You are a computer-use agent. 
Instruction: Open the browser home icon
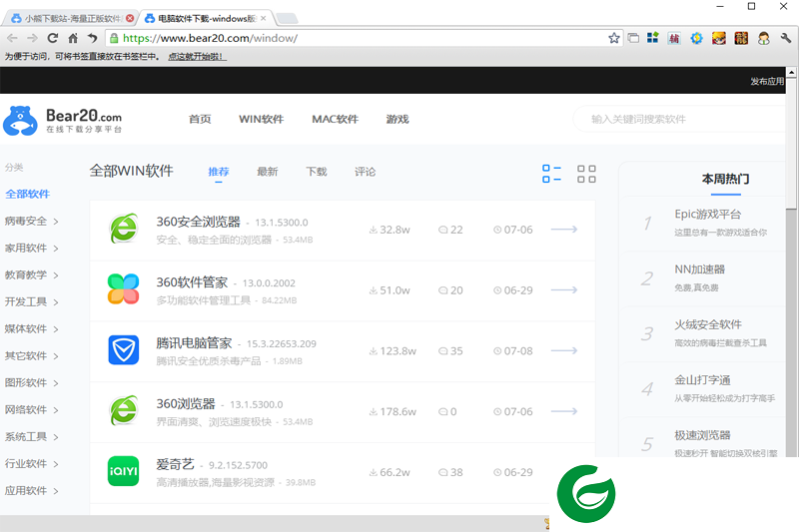coord(73,38)
